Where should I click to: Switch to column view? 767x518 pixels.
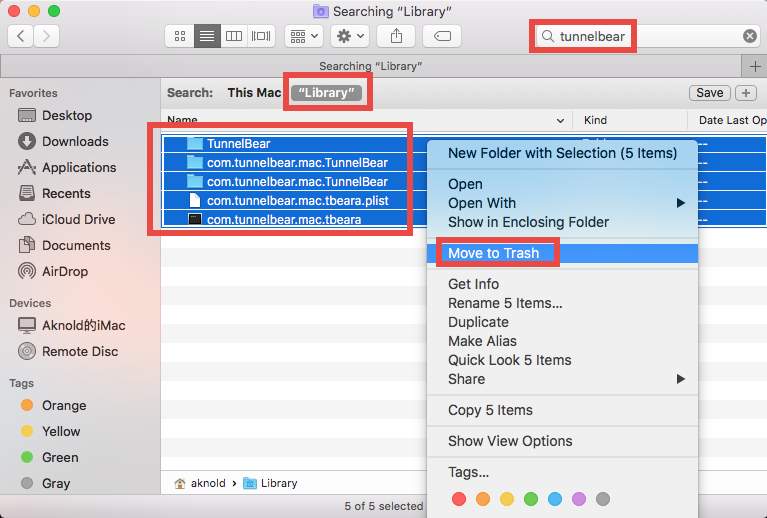point(234,36)
